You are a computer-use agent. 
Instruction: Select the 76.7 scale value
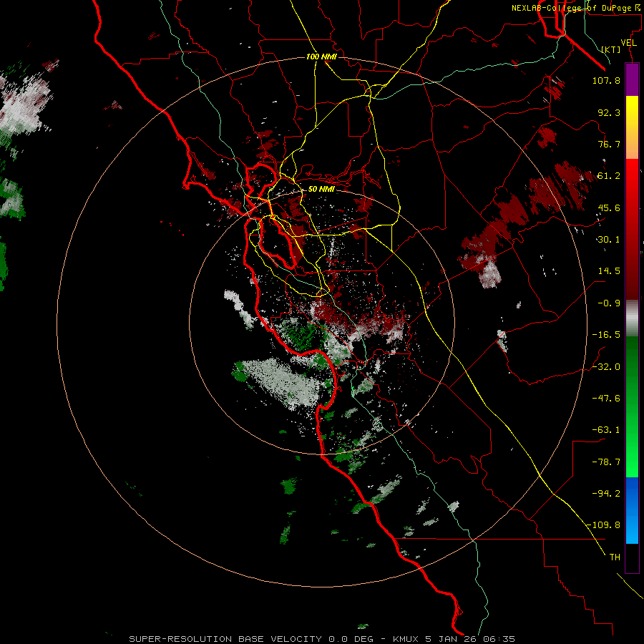pyautogui.click(x=609, y=144)
